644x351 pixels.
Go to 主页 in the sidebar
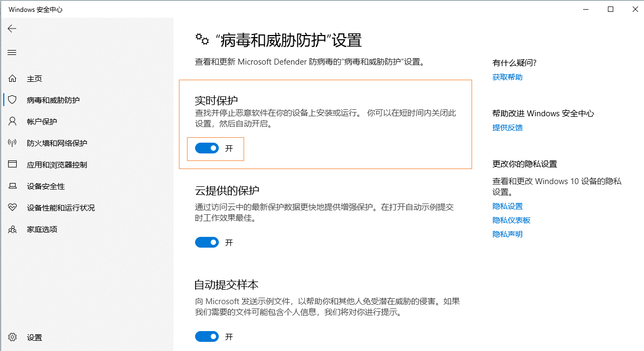pyautogui.click(x=34, y=79)
